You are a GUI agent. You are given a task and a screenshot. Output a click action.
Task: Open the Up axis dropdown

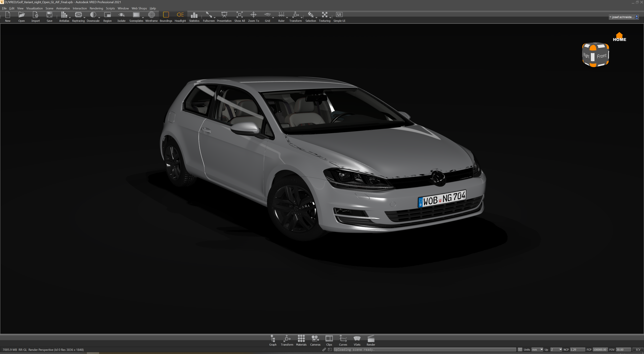click(x=556, y=349)
